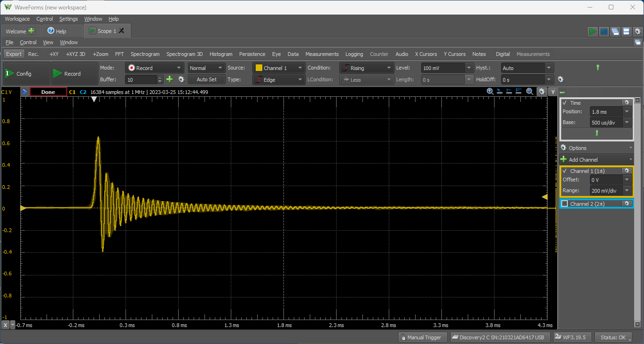Open trigger options gear next to HoldOff
This screenshot has height=344, width=644.
click(560, 79)
